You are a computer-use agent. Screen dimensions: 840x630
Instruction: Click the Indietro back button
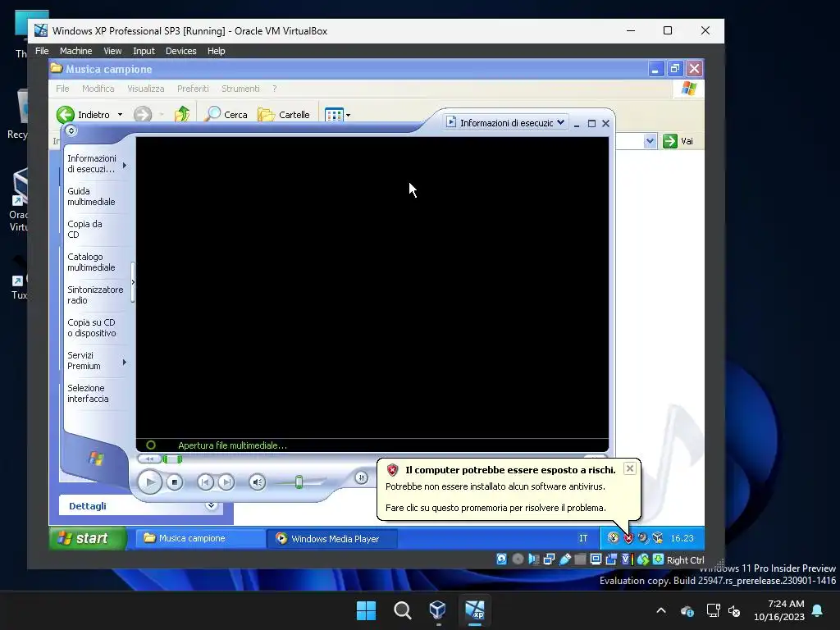(83, 115)
